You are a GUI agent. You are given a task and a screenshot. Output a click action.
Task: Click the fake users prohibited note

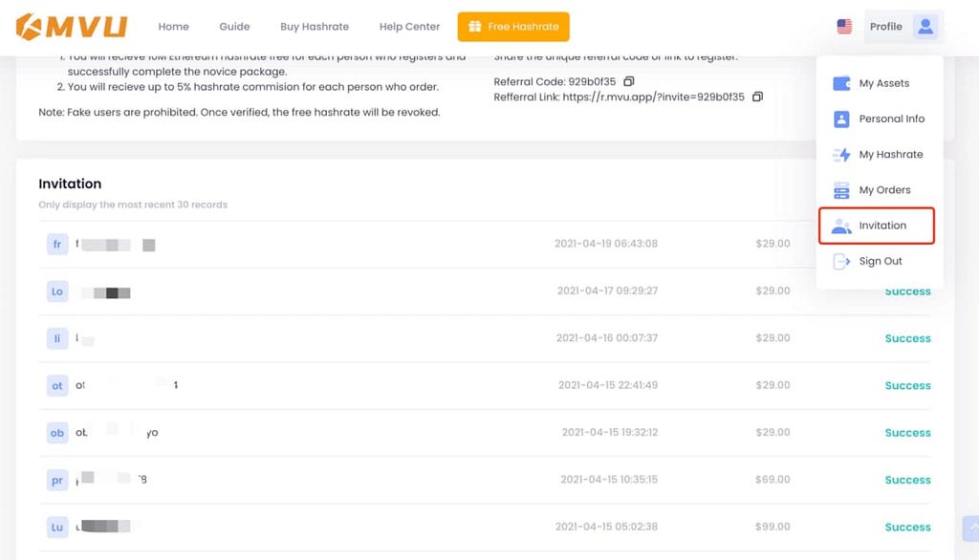(x=239, y=113)
